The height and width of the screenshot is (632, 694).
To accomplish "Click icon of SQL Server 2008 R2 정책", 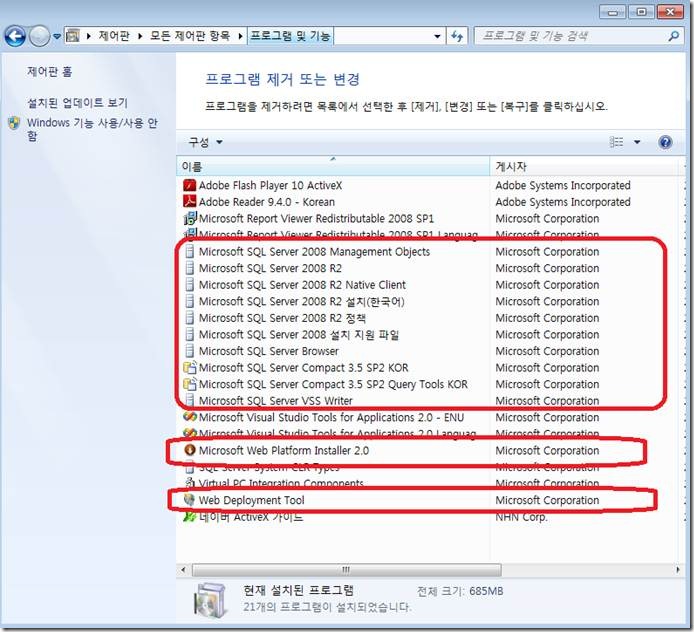I will [x=189, y=318].
